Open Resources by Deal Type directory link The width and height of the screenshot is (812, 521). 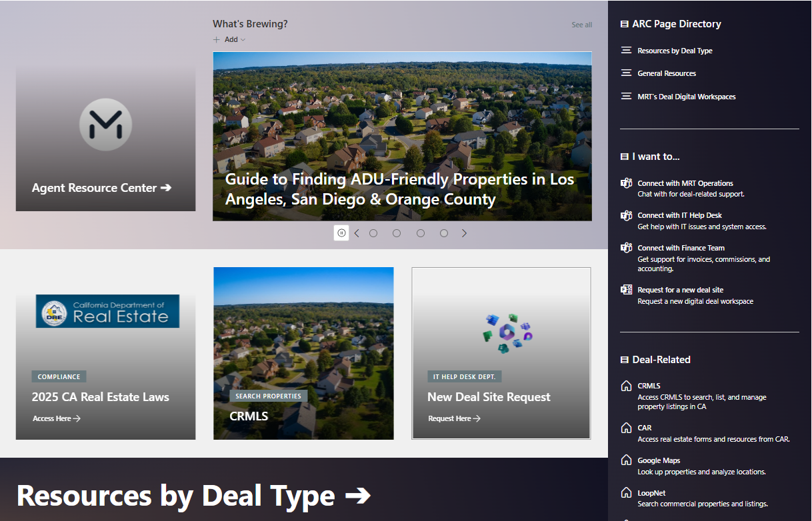point(675,51)
